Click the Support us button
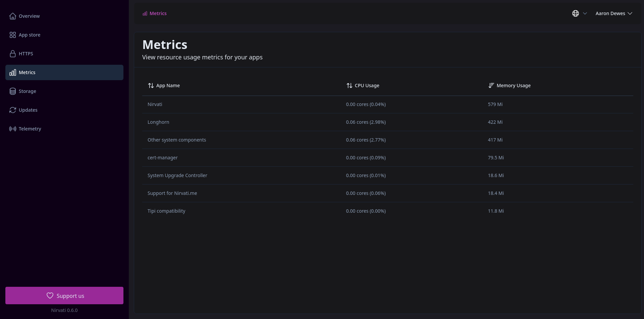This screenshot has width=644, height=319. 64,296
